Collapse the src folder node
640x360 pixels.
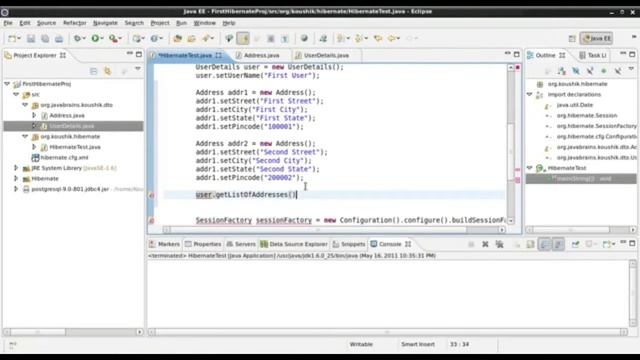click(16, 94)
